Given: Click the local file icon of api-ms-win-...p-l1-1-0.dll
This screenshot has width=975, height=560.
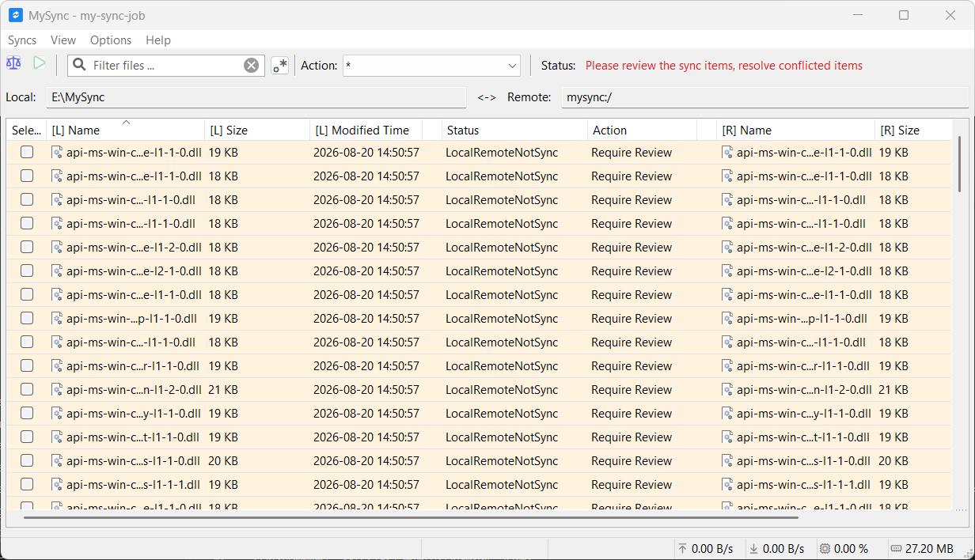Looking at the screenshot, I should click(x=57, y=319).
